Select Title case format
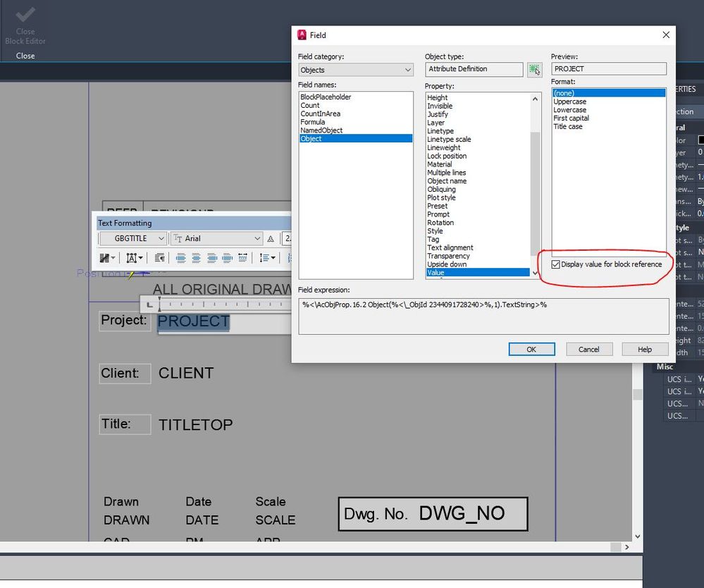 (x=567, y=127)
